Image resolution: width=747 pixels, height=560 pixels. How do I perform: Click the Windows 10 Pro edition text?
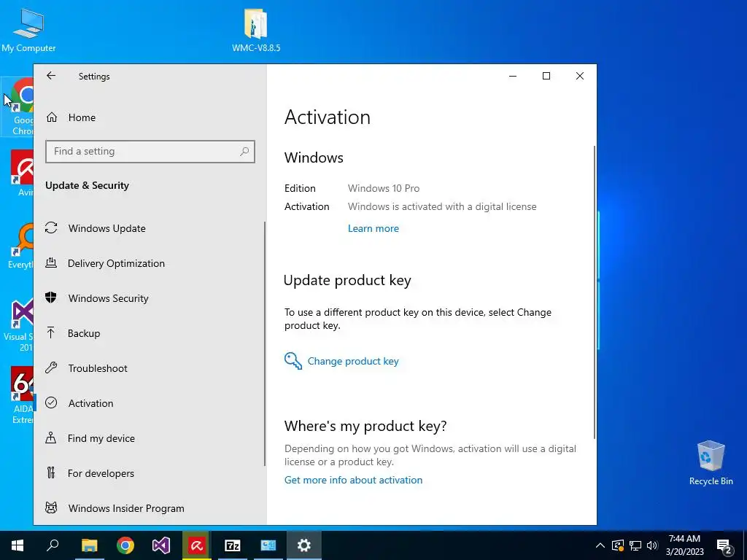pyautogui.click(x=384, y=189)
